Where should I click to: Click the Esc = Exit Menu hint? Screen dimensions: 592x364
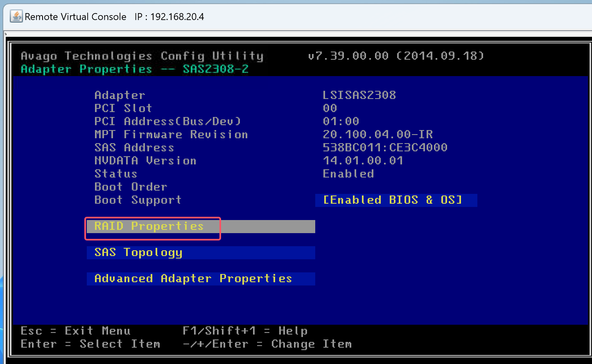click(x=75, y=331)
